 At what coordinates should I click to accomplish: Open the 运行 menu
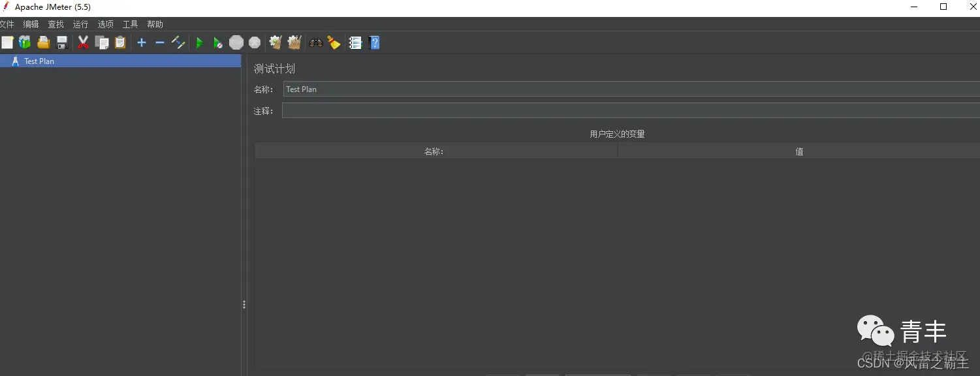tap(80, 24)
